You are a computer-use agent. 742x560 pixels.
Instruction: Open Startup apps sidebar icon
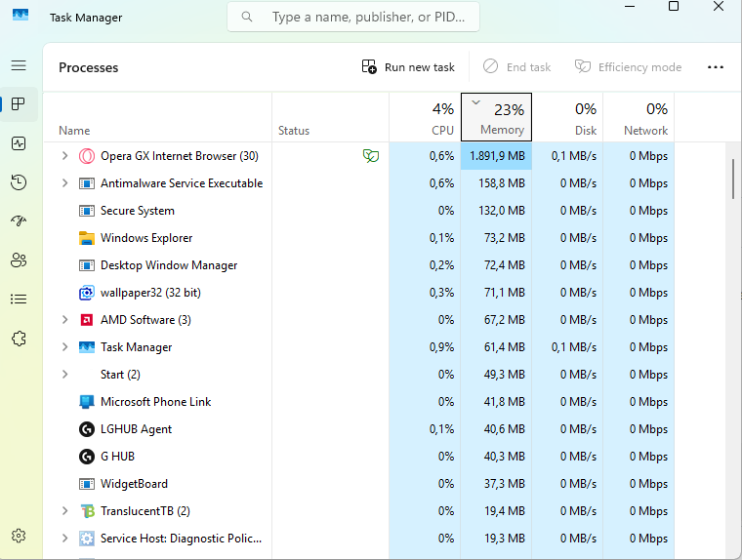(19, 220)
